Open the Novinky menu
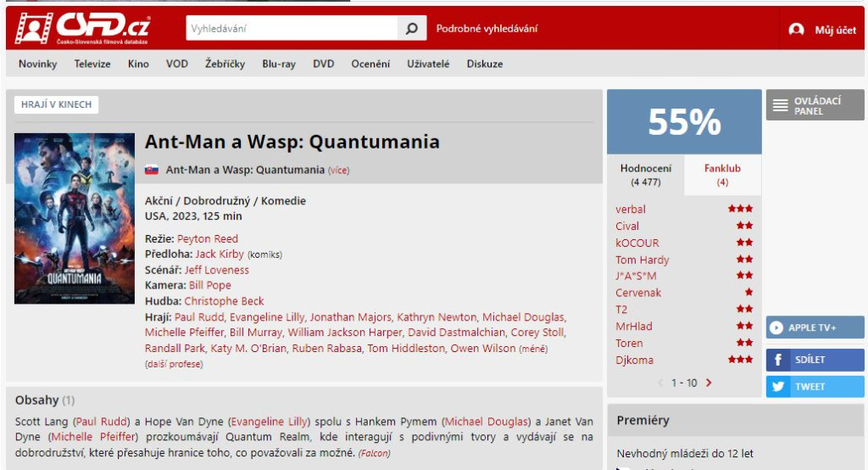The image size is (868, 470). [37, 64]
